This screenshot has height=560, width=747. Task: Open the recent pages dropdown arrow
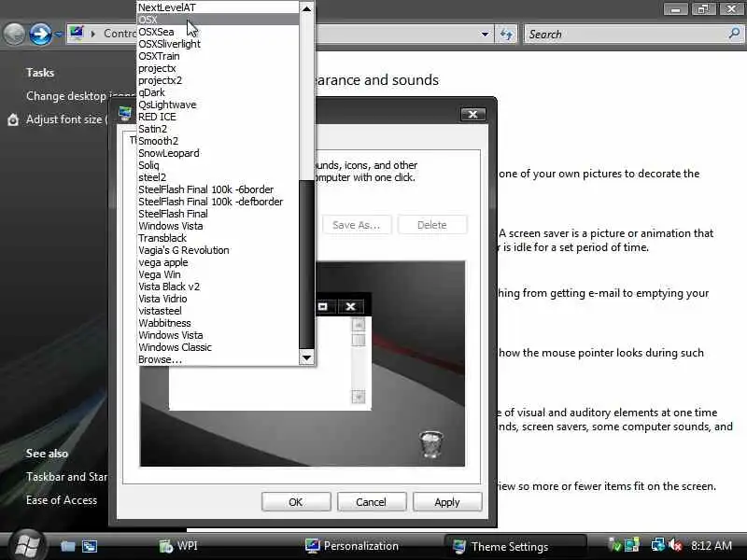(x=58, y=35)
